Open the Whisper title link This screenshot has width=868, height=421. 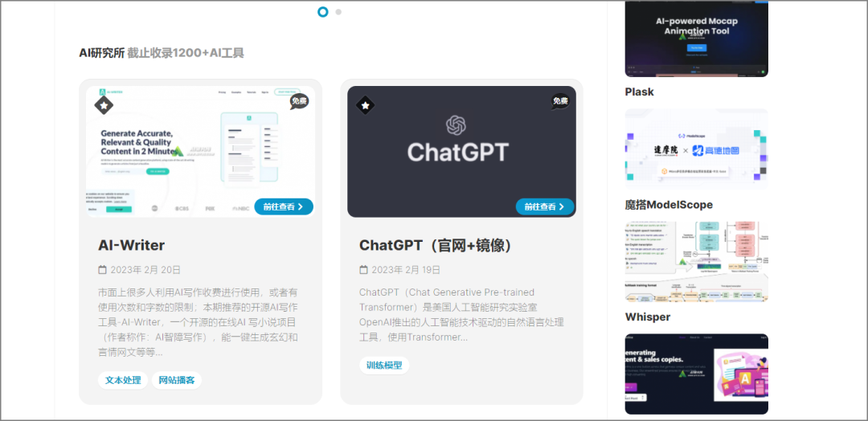point(648,317)
